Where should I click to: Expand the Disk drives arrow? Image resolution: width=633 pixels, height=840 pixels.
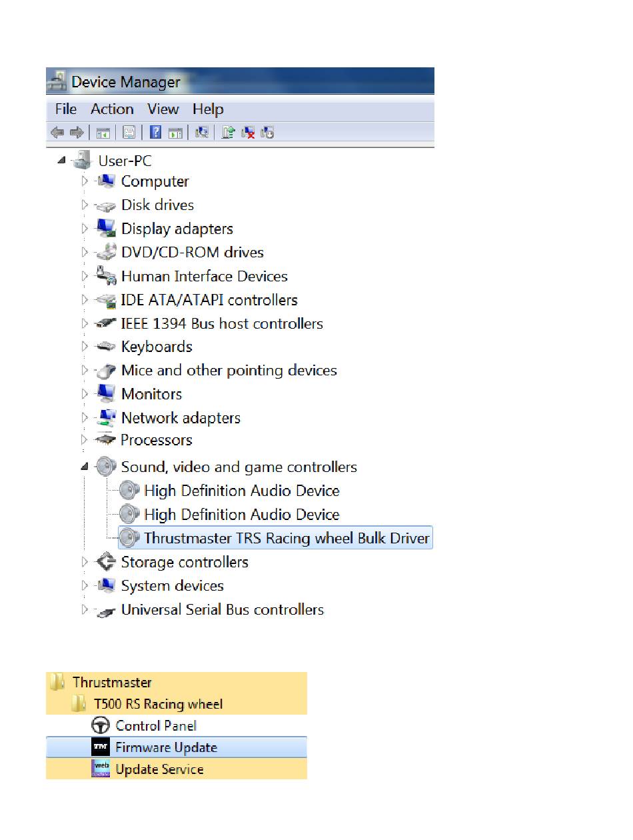[x=85, y=205]
